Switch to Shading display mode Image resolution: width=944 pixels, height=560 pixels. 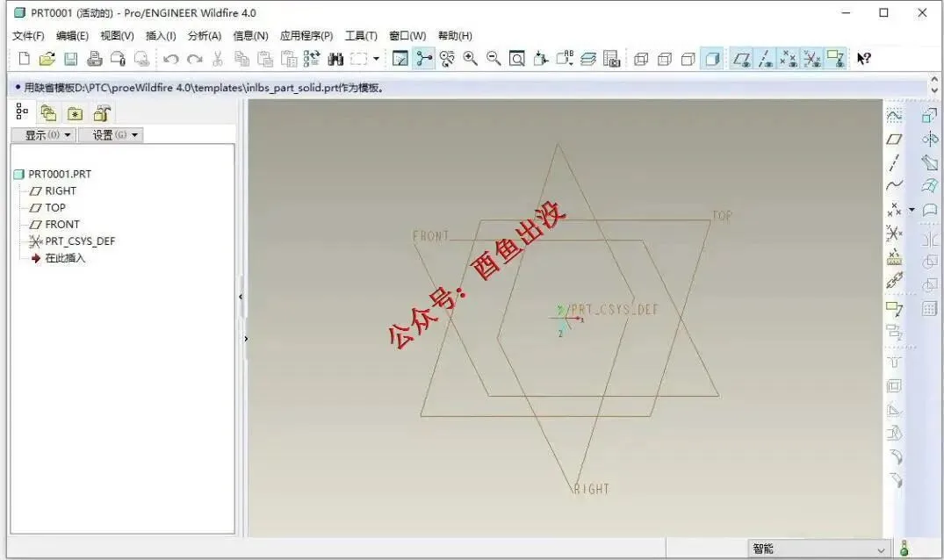coord(712,58)
